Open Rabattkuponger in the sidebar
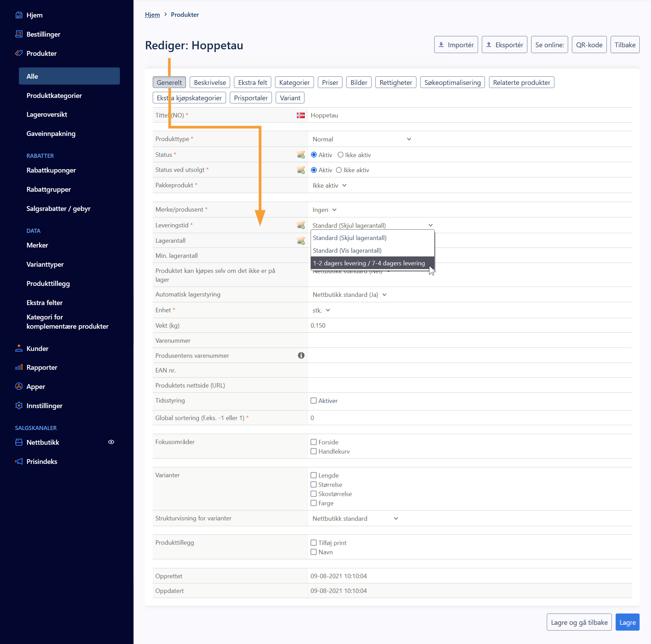 pyautogui.click(x=51, y=170)
